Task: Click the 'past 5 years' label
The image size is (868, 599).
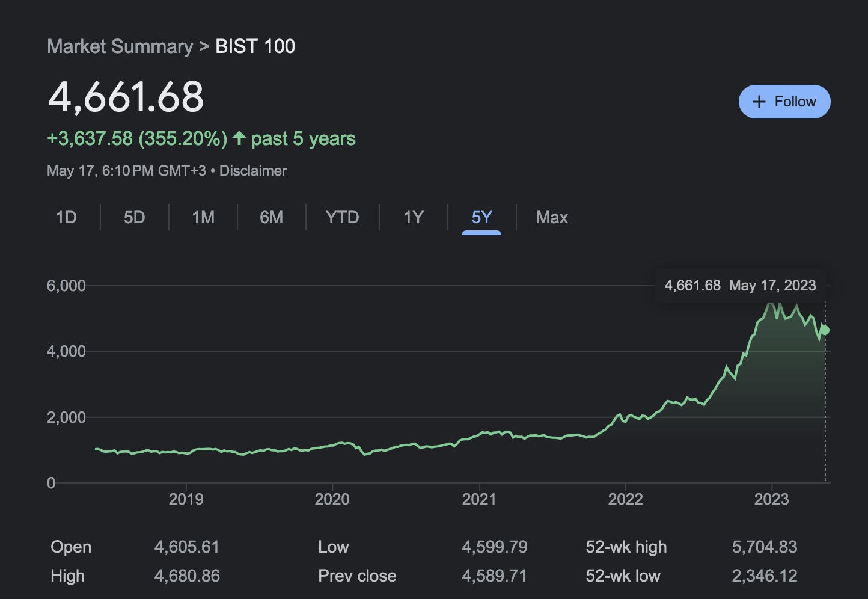Action: click(304, 139)
